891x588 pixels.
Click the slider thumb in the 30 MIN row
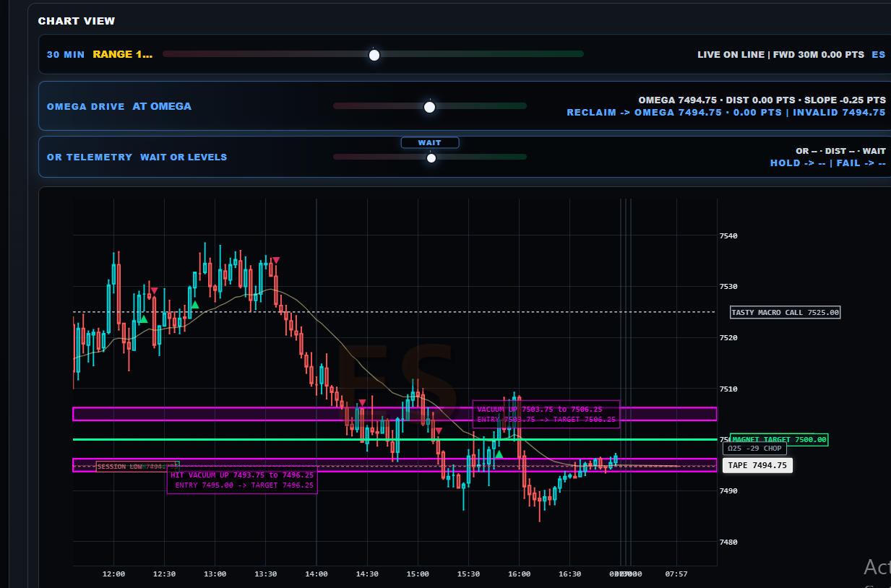(374, 55)
